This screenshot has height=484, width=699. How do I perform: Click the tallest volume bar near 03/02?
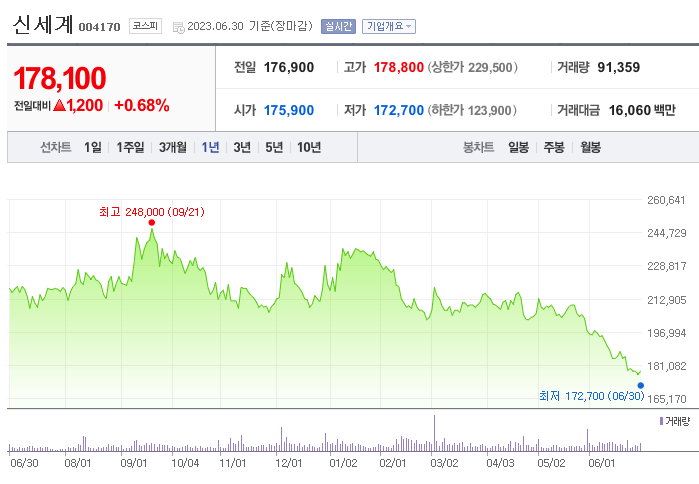pos(434,433)
